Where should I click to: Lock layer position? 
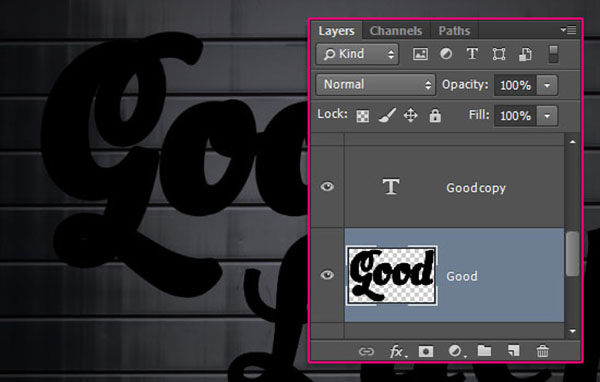click(x=410, y=115)
